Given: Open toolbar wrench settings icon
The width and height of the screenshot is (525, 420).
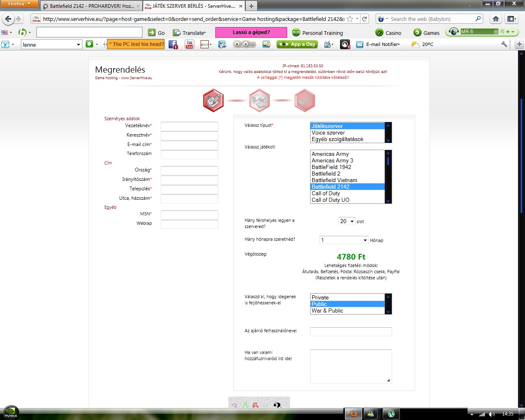Looking at the screenshot, I should pyautogui.click(x=504, y=44).
